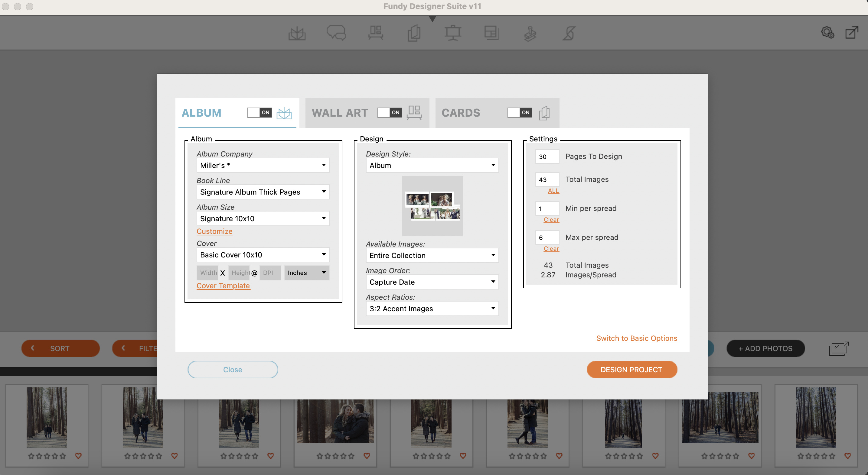Viewport: 868px width, 475px height.
Task: Toggle the WALL ART on/off switch
Action: click(390, 112)
